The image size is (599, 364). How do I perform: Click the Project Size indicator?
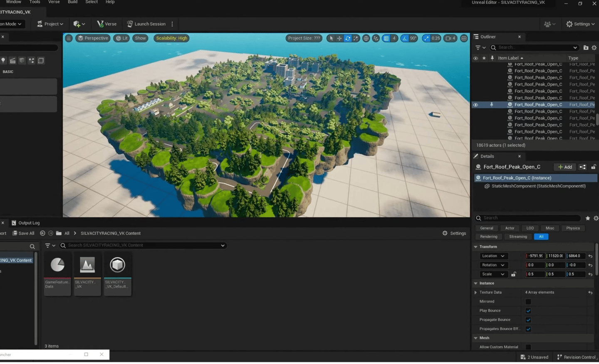pyautogui.click(x=304, y=38)
